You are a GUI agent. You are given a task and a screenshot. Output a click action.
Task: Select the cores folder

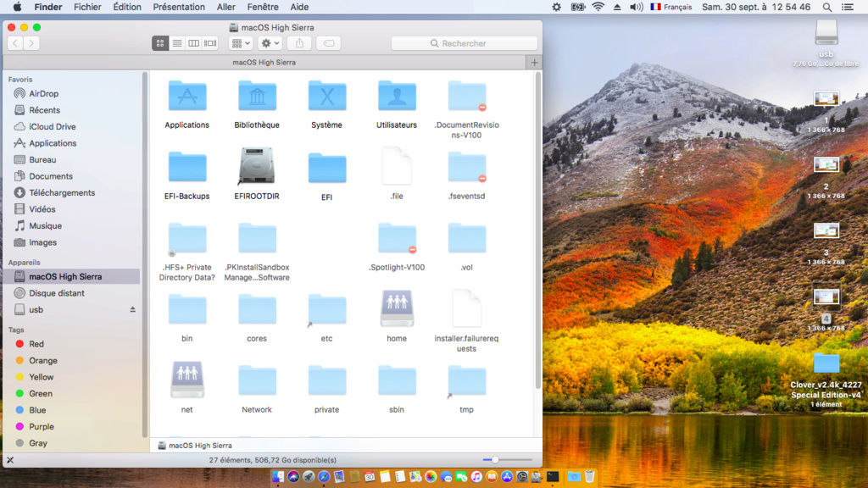pos(257,310)
